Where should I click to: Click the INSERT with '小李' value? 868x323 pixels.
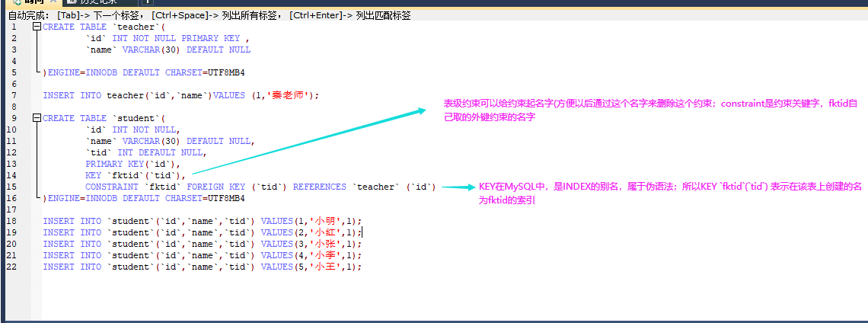pos(202,255)
